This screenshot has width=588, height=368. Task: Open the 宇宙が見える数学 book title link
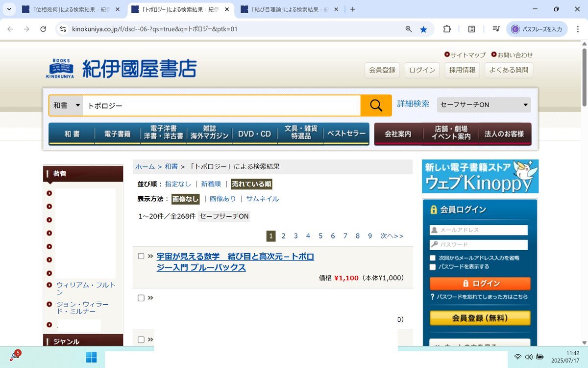tap(235, 262)
